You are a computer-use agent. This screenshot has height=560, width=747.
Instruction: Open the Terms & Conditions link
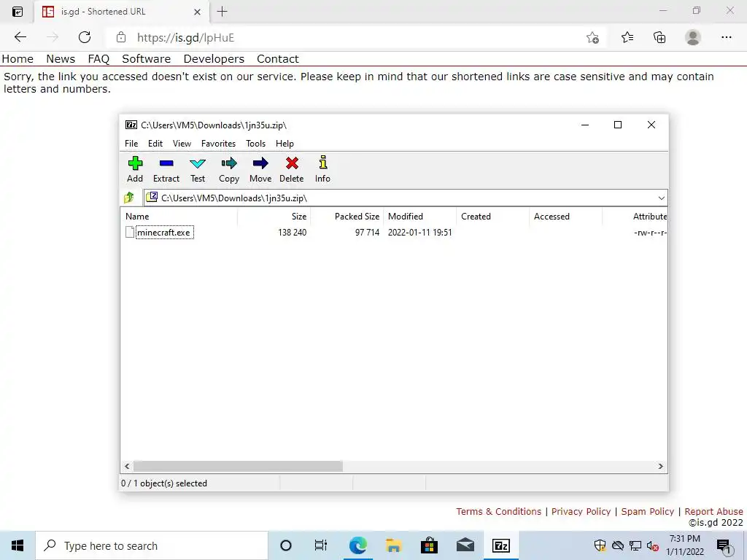click(x=499, y=511)
